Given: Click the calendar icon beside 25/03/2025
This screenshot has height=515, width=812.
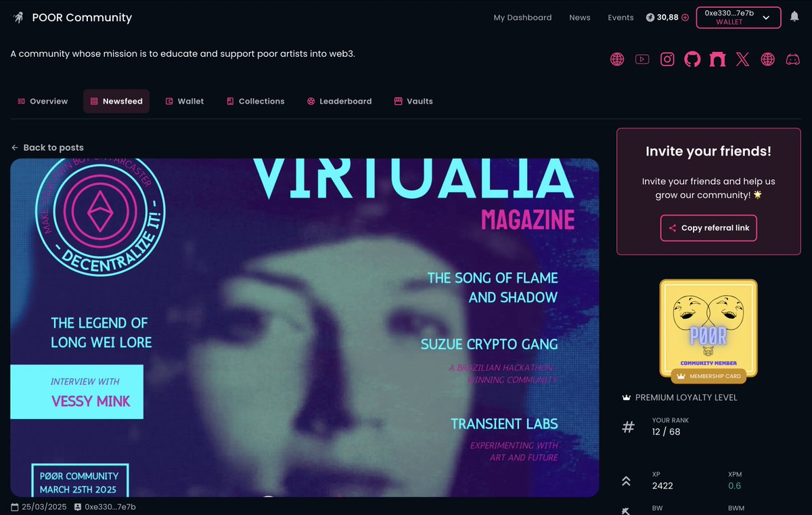Looking at the screenshot, I should coord(15,507).
